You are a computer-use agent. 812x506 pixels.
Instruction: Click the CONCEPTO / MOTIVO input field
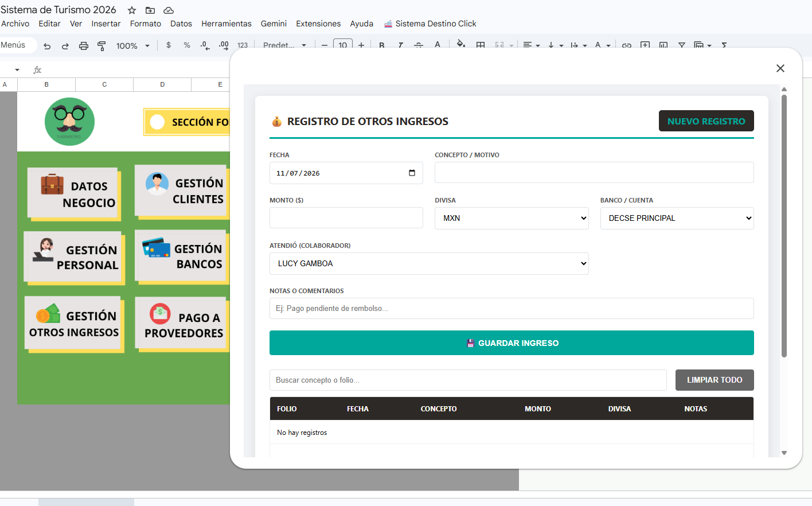click(594, 173)
